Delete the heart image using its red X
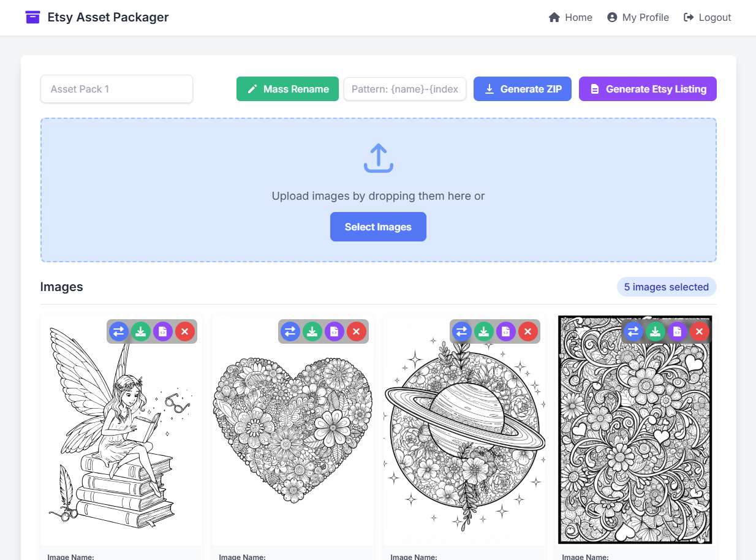This screenshot has width=756, height=560. [357, 331]
